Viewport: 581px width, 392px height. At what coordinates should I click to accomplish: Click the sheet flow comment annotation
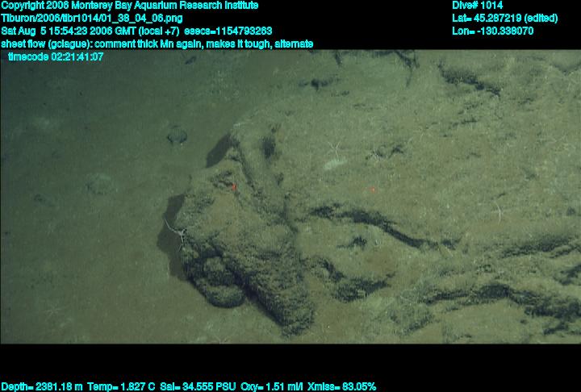(x=157, y=44)
